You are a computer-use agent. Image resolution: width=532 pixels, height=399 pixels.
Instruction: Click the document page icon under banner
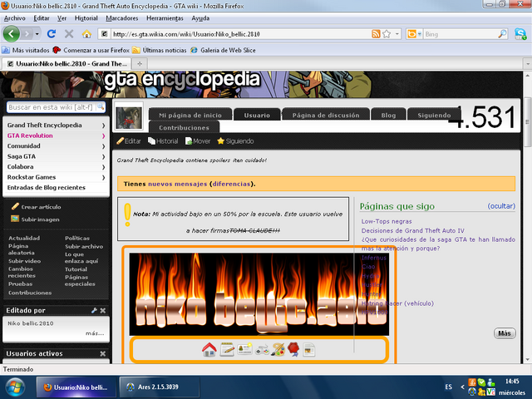(308, 350)
